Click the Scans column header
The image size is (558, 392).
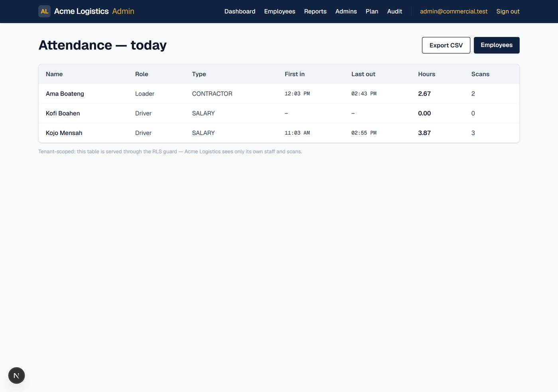480,74
